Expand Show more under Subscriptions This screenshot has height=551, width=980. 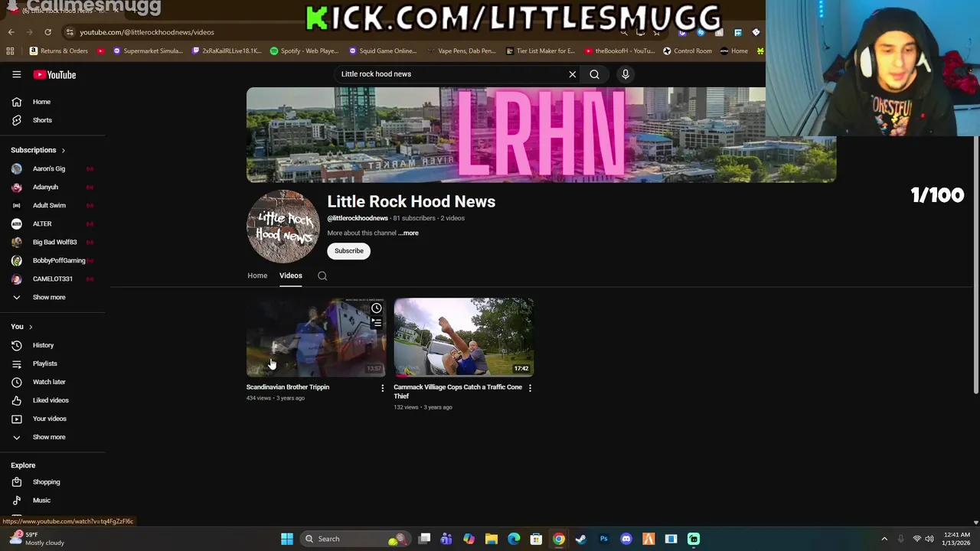pos(49,297)
